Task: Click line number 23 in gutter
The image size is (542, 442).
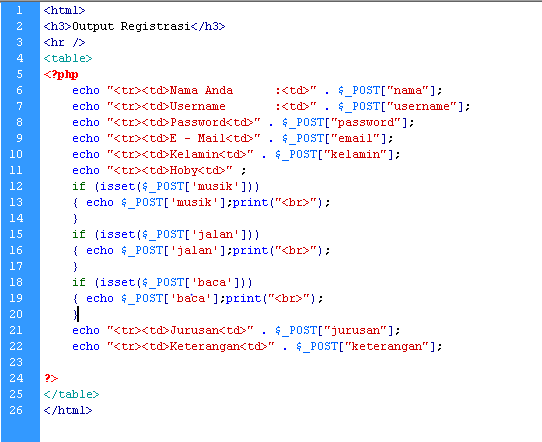Action: point(16,362)
